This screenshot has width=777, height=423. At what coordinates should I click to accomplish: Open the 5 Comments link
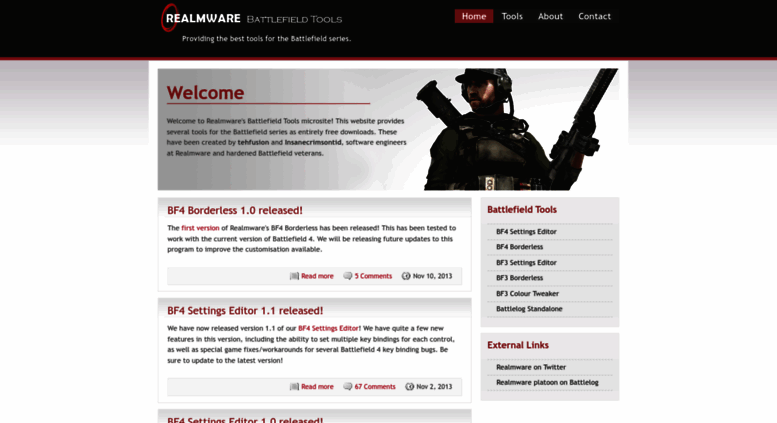pyautogui.click(x=373, y=276)
